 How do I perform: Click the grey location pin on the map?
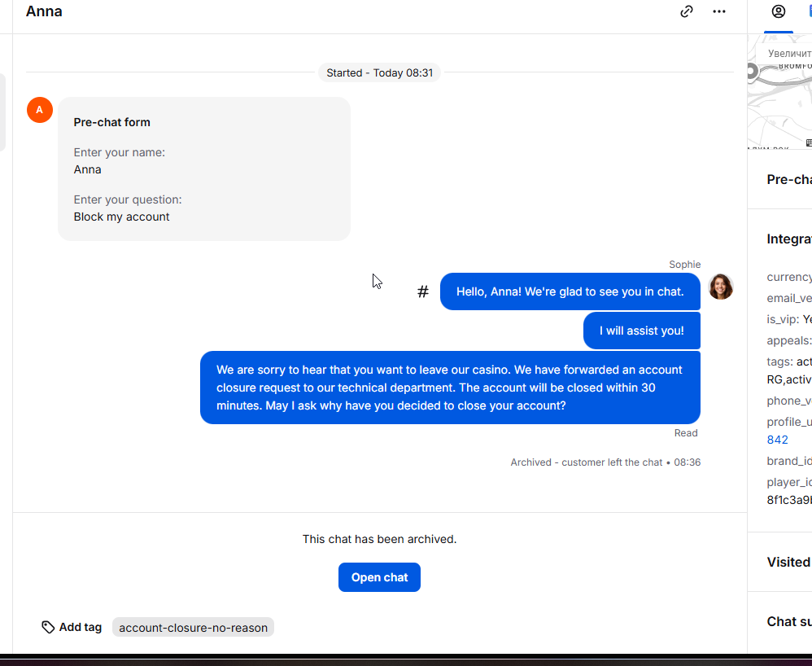pyautogui.click(x=752, y=72)
